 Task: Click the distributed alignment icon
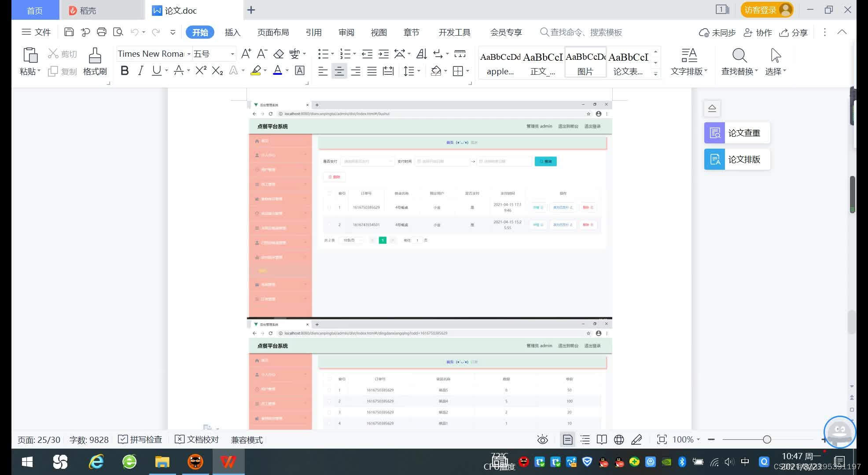coord(388,71)
